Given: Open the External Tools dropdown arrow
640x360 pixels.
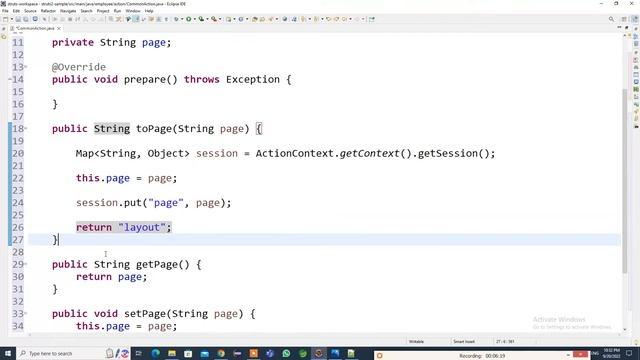Looking at the screenshot, I should pos(220,19).
